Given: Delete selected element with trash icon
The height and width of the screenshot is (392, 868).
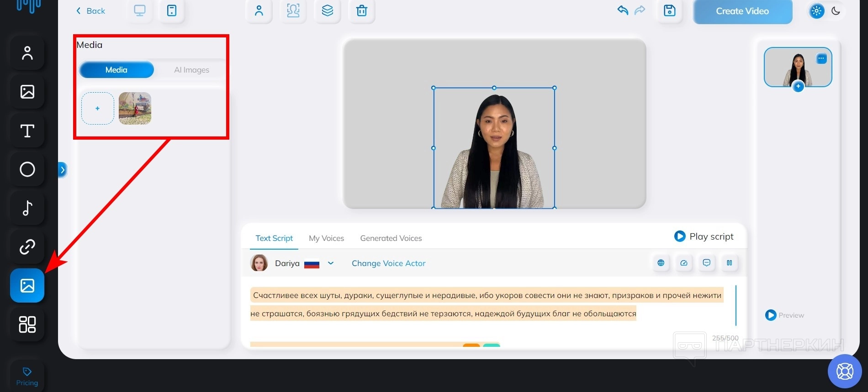Looking at the screenshot, I should pyautogui.click(x=361, y=11).
